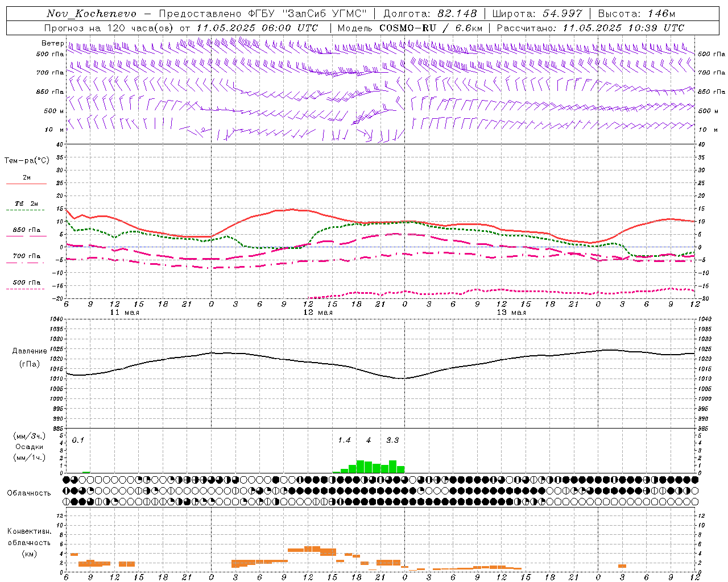Viewport: 728px width, 582px height.
Task: Click the solid red line sample under 2м
Action: coord(26,184)
